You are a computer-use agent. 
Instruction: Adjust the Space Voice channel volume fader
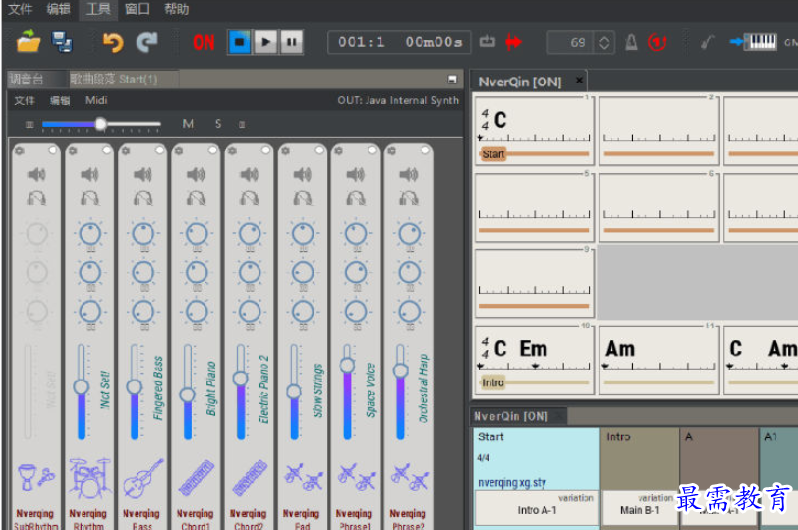coord(347,366)
